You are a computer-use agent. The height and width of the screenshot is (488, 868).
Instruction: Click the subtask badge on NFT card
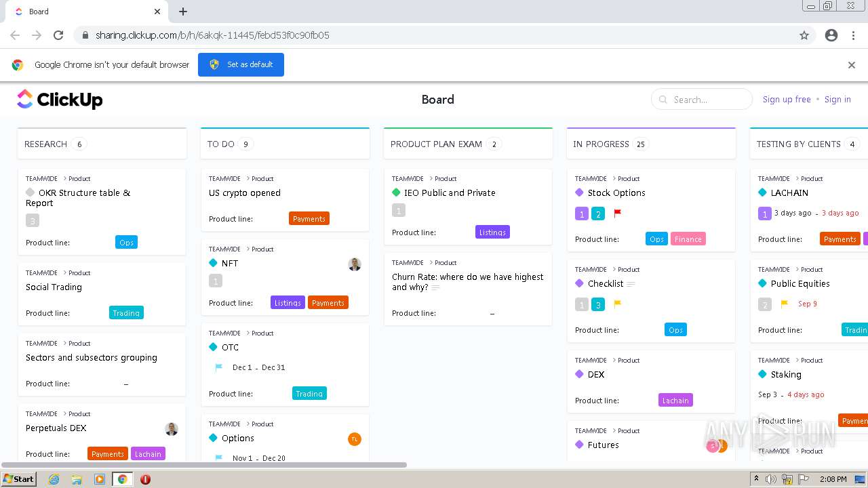(216, 281)
